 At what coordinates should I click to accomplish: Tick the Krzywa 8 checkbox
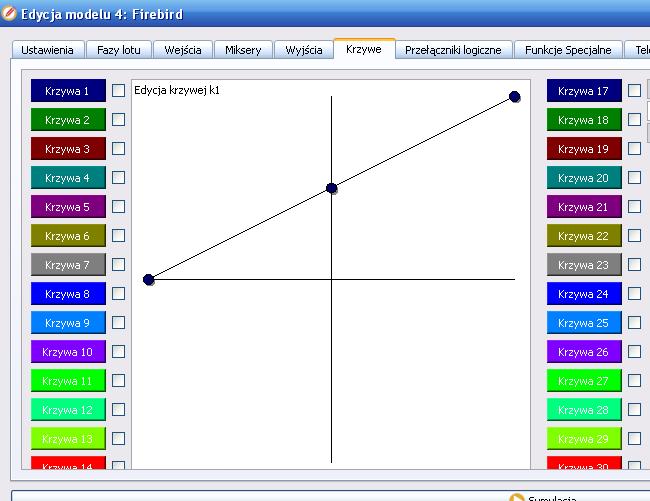[119, 294]
